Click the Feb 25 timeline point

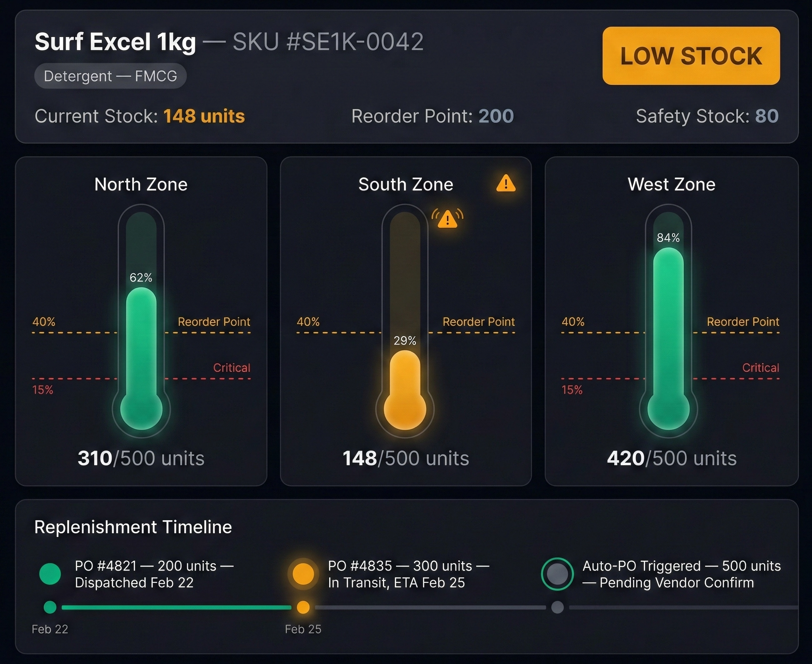(x=303, y=608)
